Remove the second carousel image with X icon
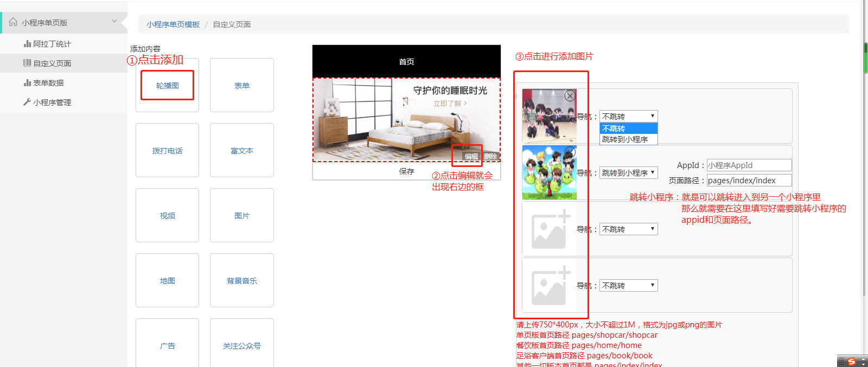Viewport: 868px width, 367px height. click(570, 152)
